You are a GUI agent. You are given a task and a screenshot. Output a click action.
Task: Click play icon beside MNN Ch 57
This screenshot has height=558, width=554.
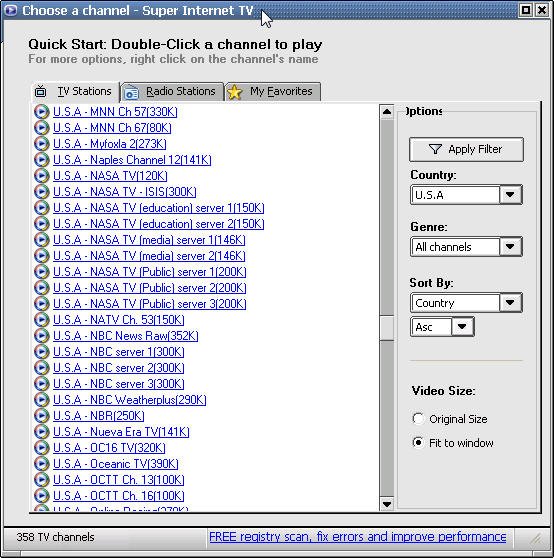click(41, 112)
